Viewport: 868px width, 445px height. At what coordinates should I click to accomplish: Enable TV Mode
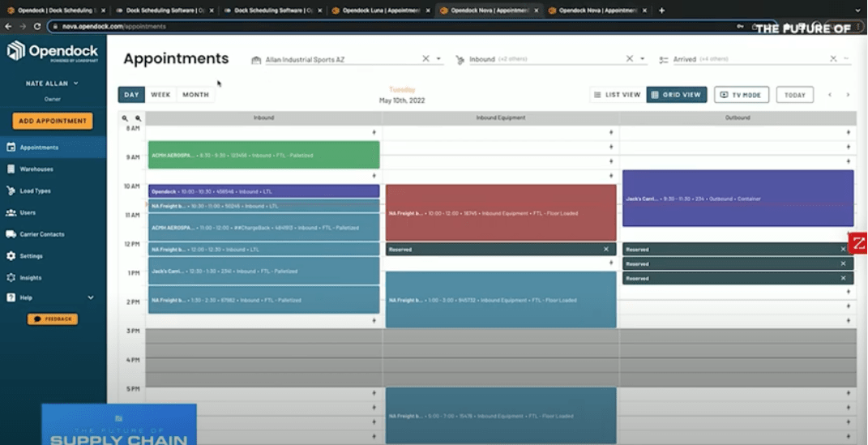[741, 95]
